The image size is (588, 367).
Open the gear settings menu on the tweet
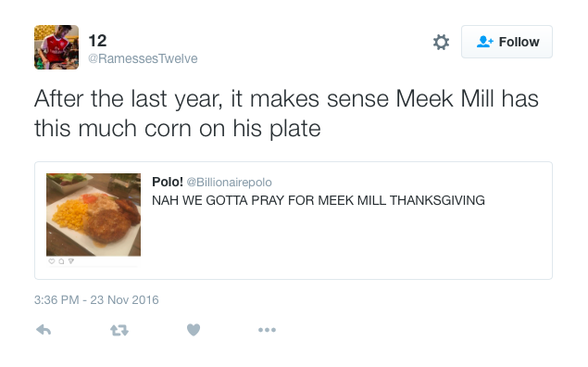click(x=441, y=42)
